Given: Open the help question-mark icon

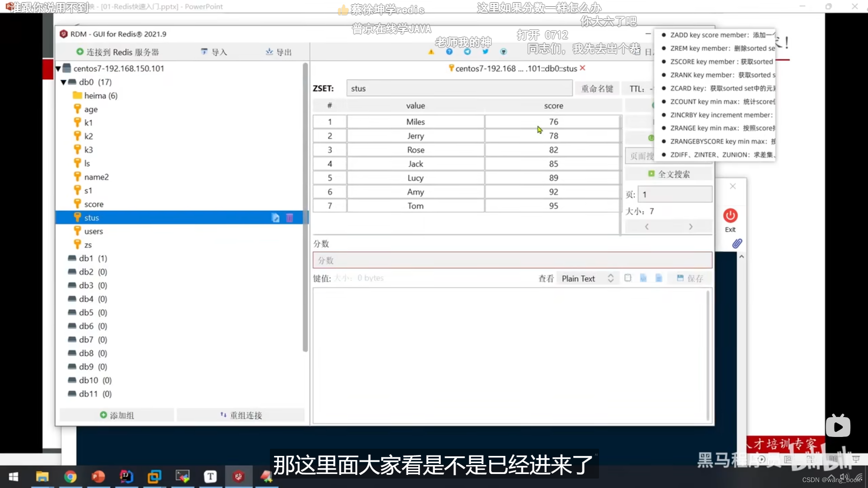Looking at the screenshot, I should pyautogui.click(x=449, y=52).
